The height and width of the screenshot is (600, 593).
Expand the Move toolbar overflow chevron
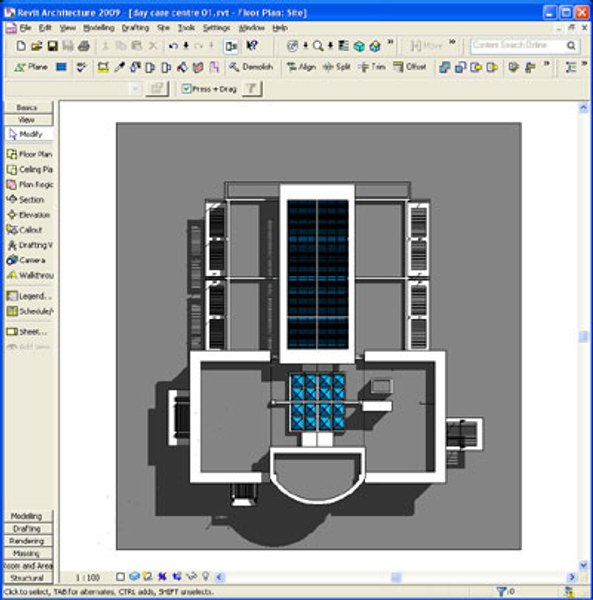coord(452,42)
